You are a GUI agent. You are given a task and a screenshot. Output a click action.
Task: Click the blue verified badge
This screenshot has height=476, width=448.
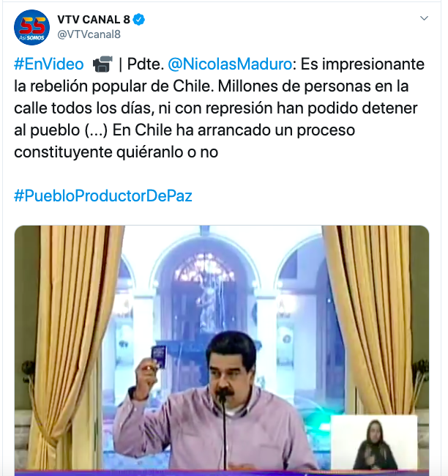tap(139, 20)
